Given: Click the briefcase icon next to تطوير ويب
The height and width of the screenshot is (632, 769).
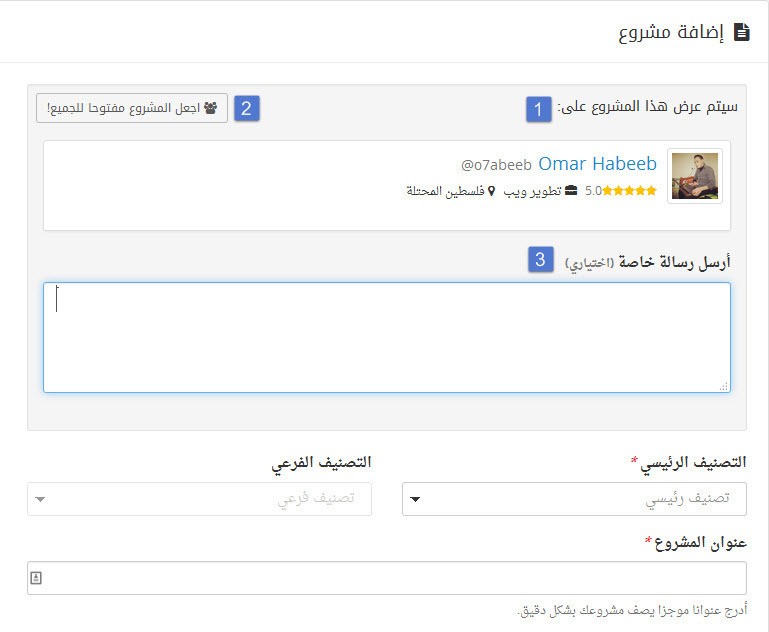Looking at the screenshot, I should [571, 191].
